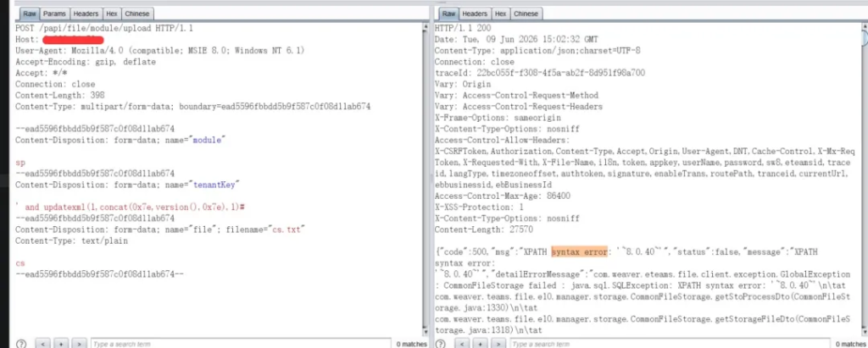This screenshot has width=868, height=348.
Task: Focus the request search term field
Action: pos(240,344)
